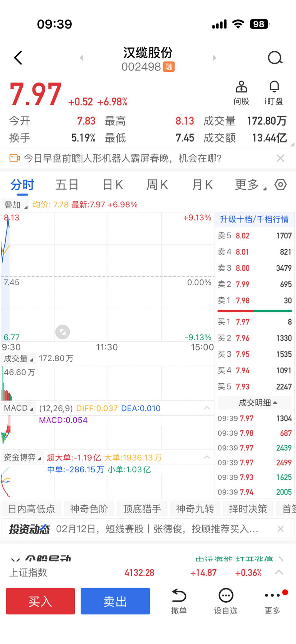The width and height of the screenshot is (296, 644).
Task: Open the 问股 icon
Action: click(241, 93)
